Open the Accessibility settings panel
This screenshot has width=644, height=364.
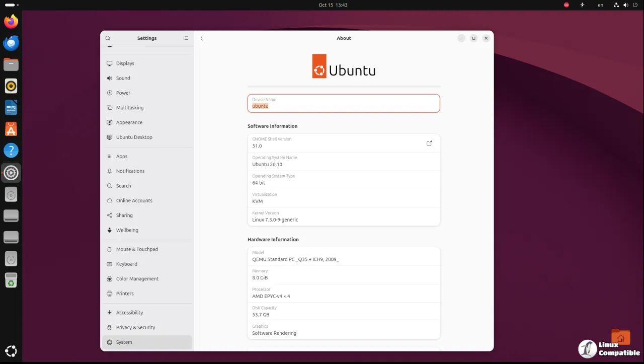tap(147, 313)
